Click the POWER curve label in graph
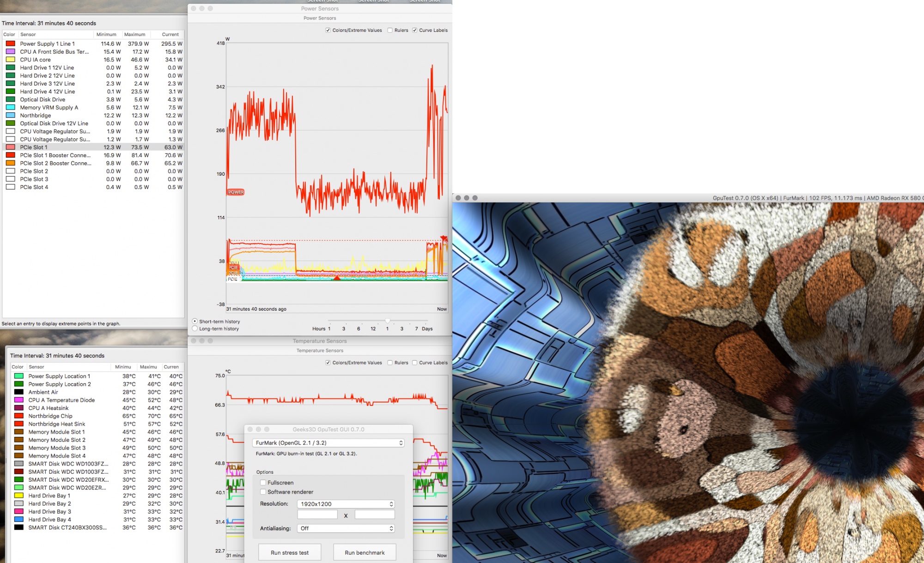 point(236,192)
